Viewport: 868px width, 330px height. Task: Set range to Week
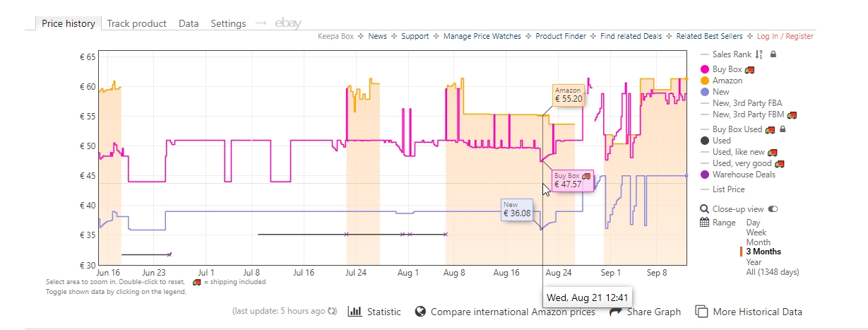pyautogui.click(x=756, y=232)
